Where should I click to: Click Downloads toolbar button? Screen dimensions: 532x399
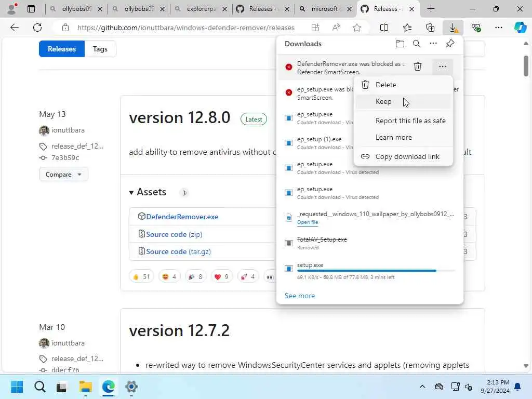click(453, 28)
